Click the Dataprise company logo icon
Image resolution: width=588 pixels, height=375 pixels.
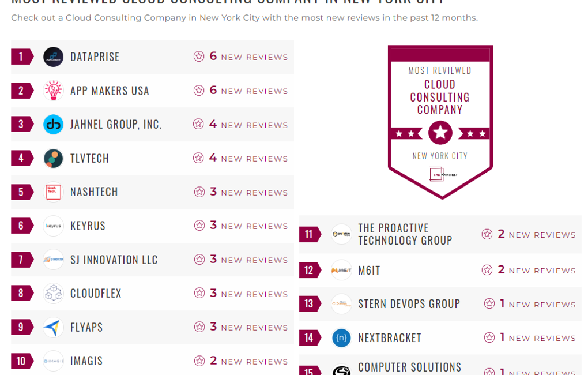[x=53, y=57]
